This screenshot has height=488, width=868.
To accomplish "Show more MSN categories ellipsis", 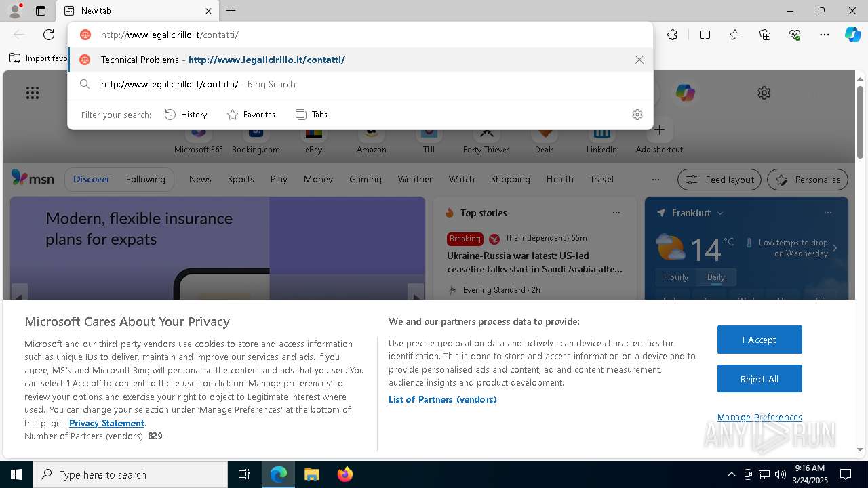I will (655, 180).
